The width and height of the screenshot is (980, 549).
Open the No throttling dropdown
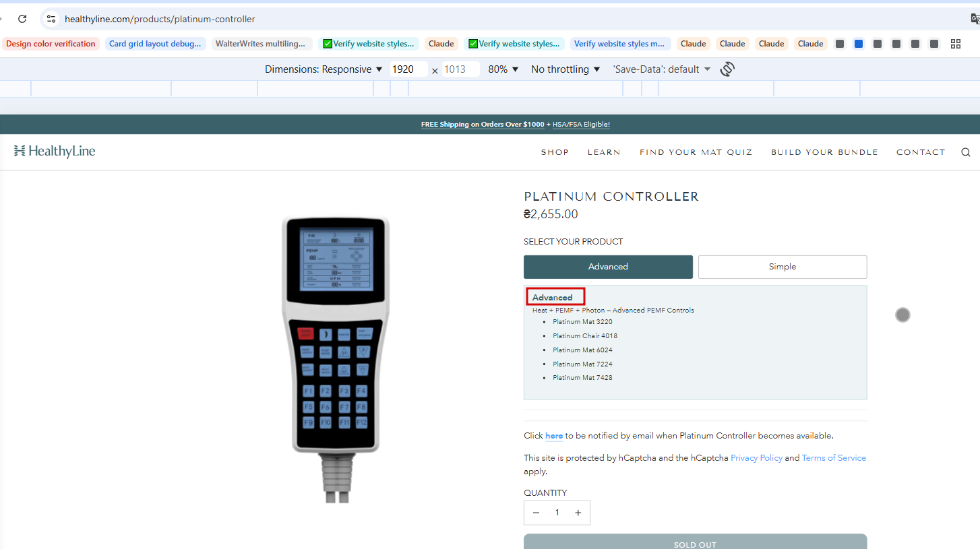565,69
